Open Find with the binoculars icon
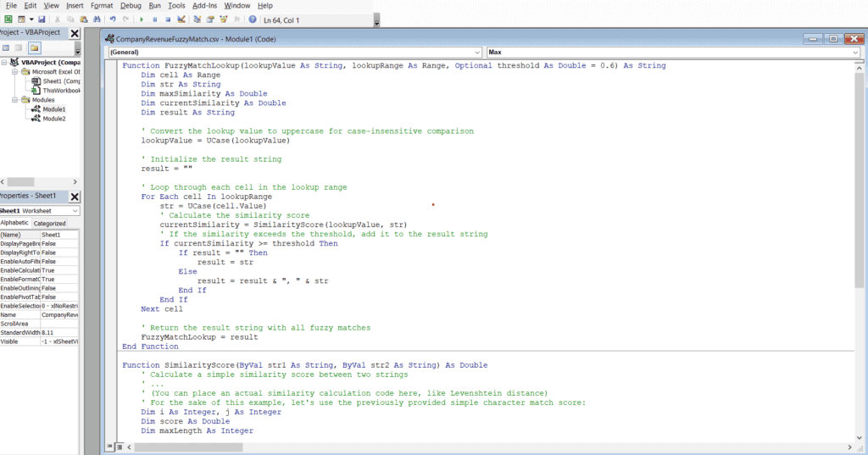The image size is (868, 455). [97, 19]
